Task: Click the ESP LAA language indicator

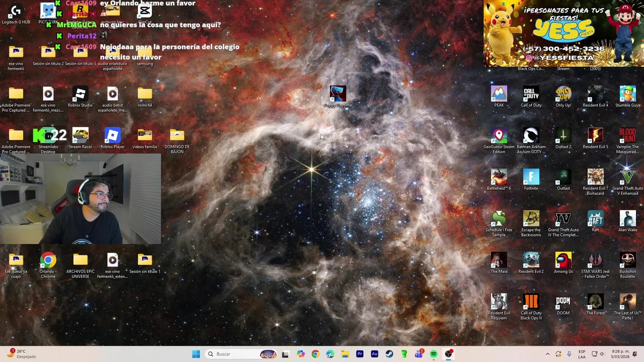Action: point(582,354)
